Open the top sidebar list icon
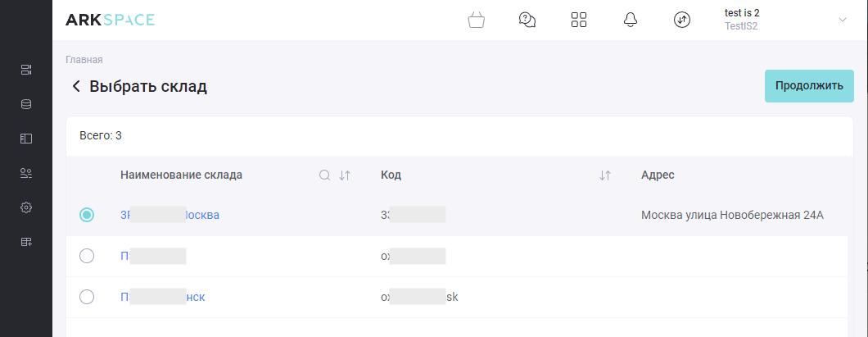This screenshot has width=868, height=337. coord(26,70)
